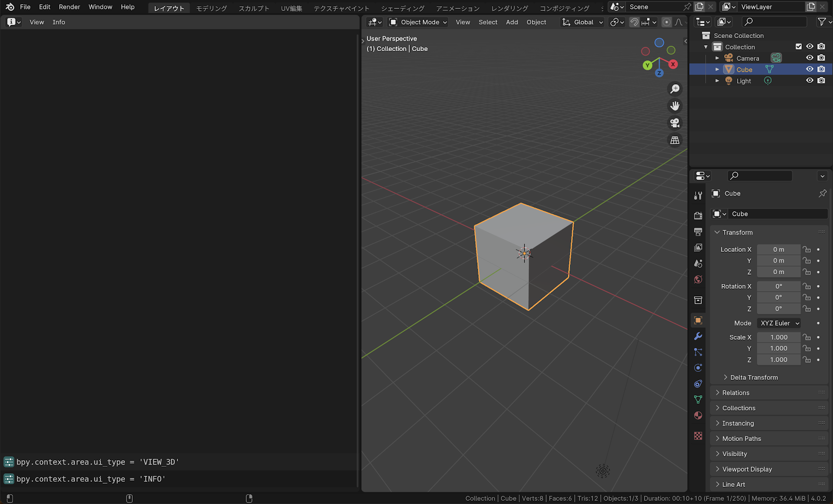Expand the Camera tree item in outliner
The height and width of the screenshot is (504, 833).
coord(717,58)
